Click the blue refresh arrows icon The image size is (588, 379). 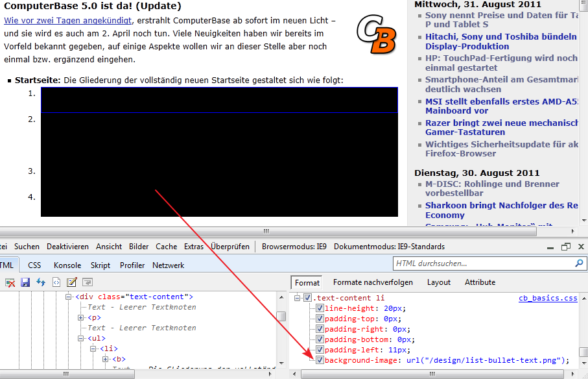click(40, 282)
